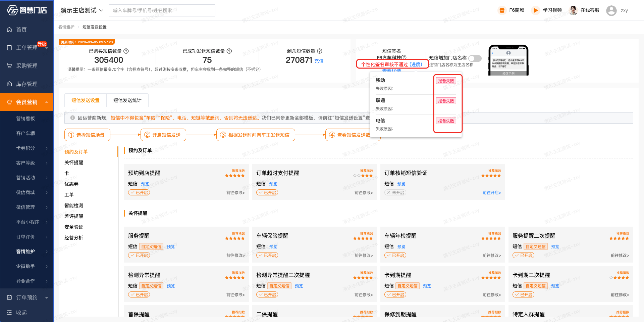This screenshot has height=322, width=644.
Task: Switch to the 短信发送统计 tab
Action: click(x=127, y=100)
